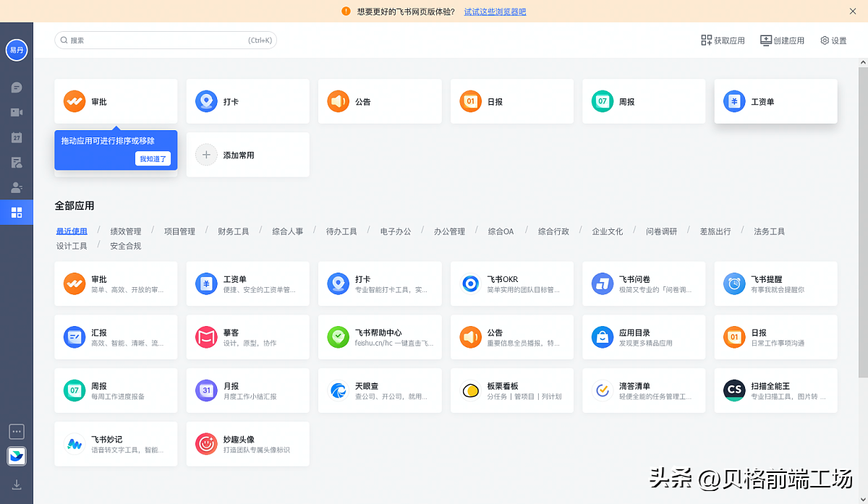Select the 差旅出行 category tab

click(715, 231)
